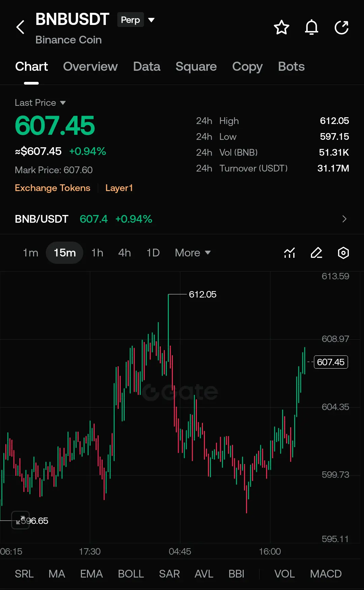
Task: Open Perp contract type dropdown
Action: [136, 20]
